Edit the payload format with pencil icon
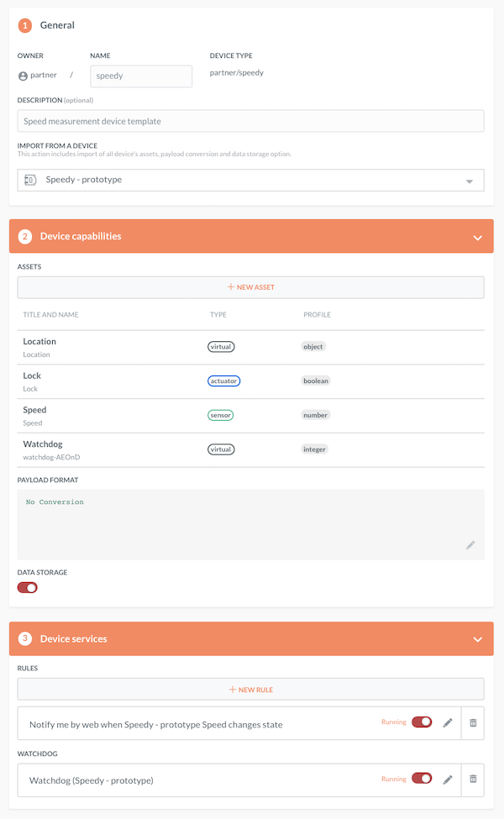Viewport: 504px width, 819px height. (471, 545)
